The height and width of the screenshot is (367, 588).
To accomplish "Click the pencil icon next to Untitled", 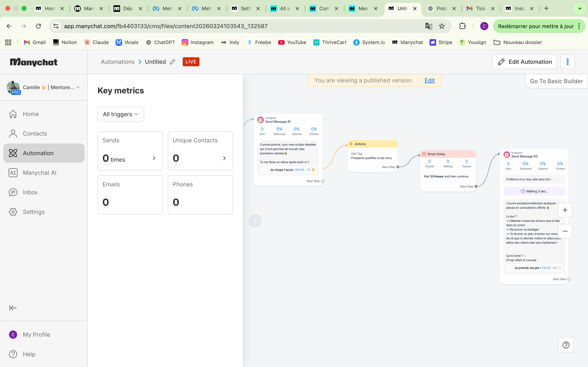I will pyautogui.click(x=173, y=62).
